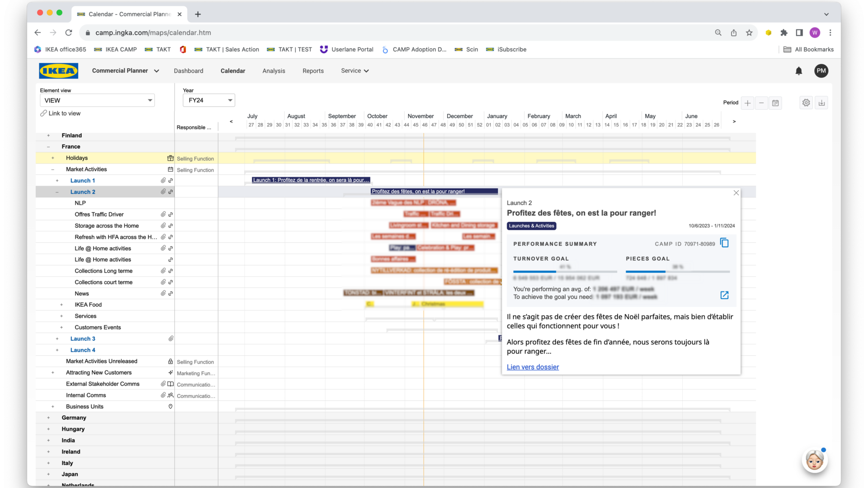Switch to the Calendar tab
Screen dimensions: 868x488
[233, 71]
